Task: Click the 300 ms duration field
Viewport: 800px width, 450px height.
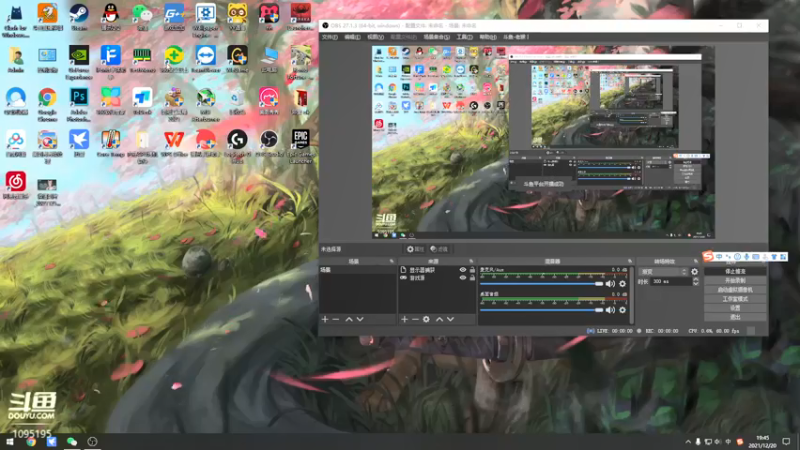Action: (670, 282)
